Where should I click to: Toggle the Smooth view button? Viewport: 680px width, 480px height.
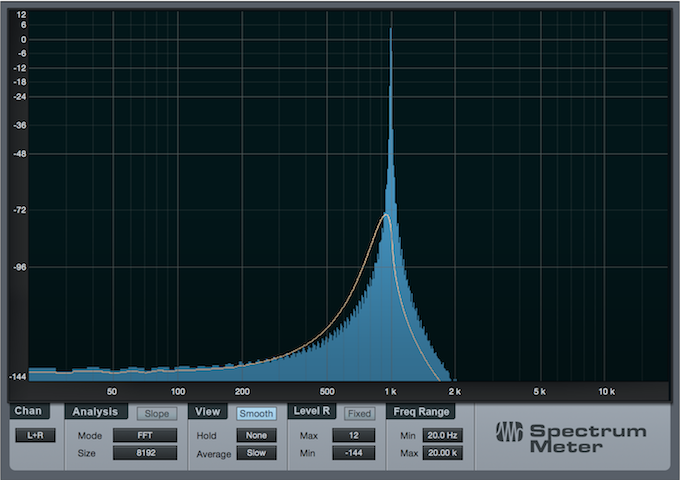click(256, 414)
